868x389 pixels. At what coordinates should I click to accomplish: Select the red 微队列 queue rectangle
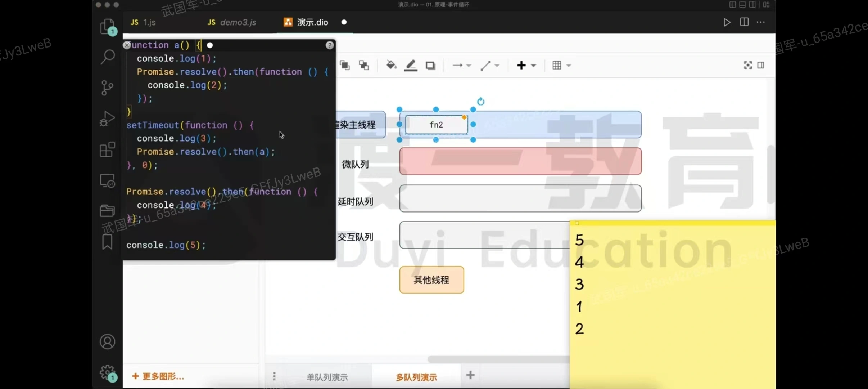coord(520,161)
